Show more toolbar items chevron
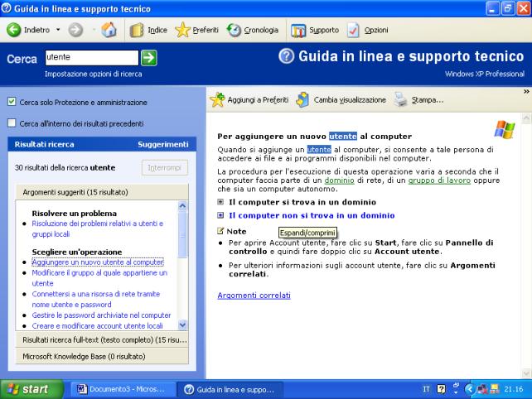Viewport: 532px width, 399px height. coord(526,92)
